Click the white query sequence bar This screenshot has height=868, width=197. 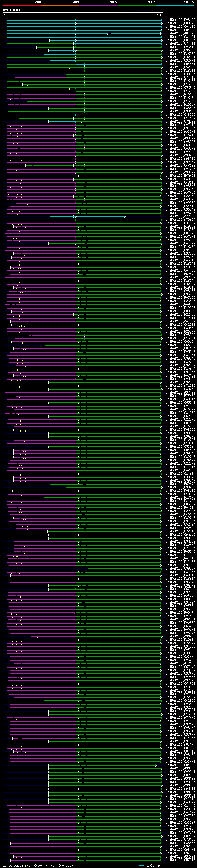pyautogui.click(x=83, y=13)
